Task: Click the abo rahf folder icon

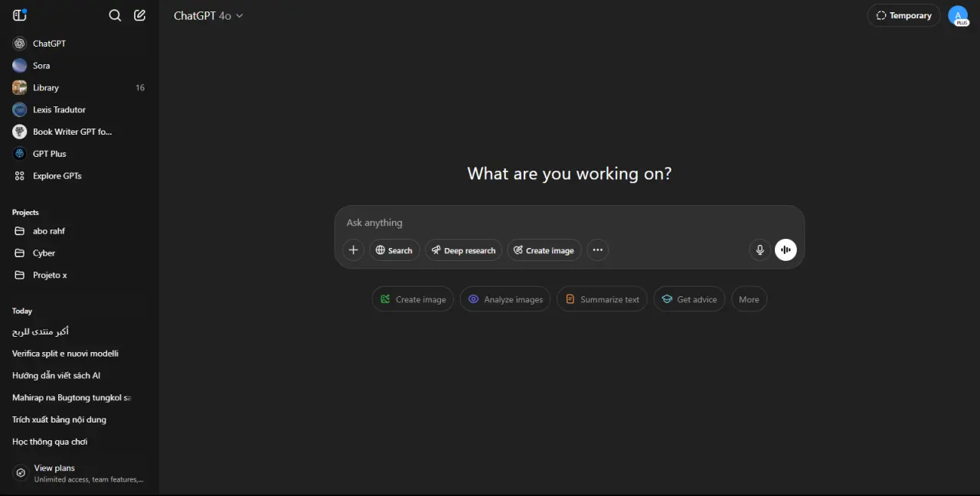Action: pyautogui.click(x=20, y=231)
